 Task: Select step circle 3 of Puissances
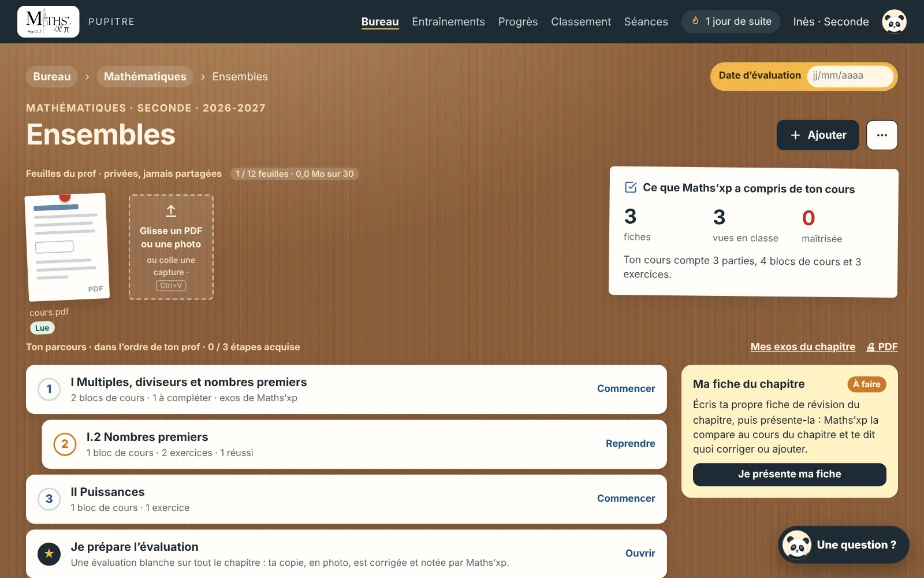coord(49,499)
